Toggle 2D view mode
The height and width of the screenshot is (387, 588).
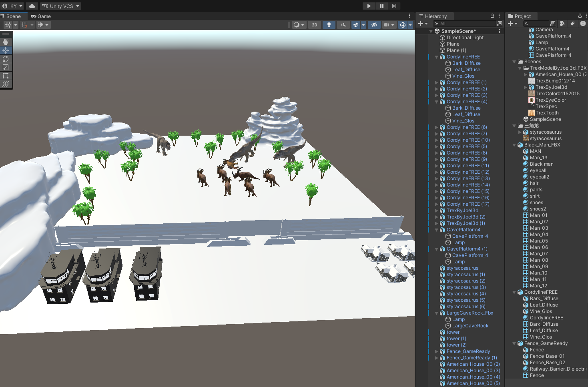[315, 25]
